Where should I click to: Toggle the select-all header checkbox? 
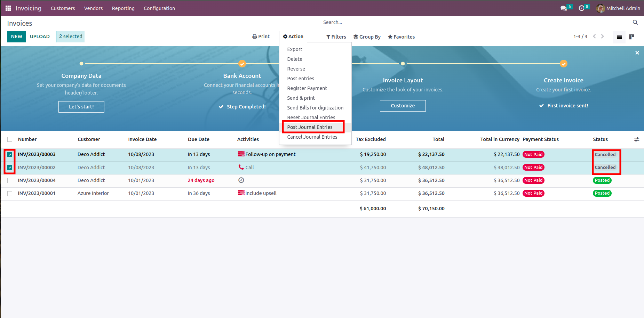pyautogui.click(x=10, y=139)
